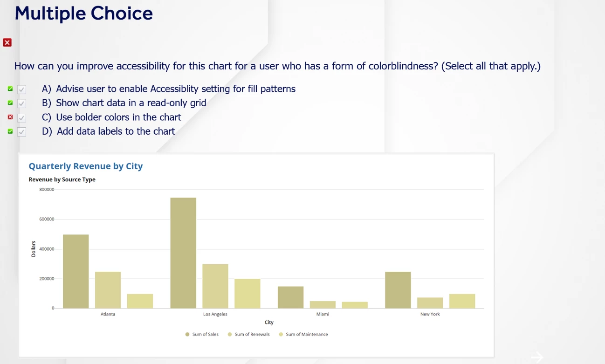Toggle checkbox for option D data labels
The width and height of the screenshot is (605, 364).
21,132
